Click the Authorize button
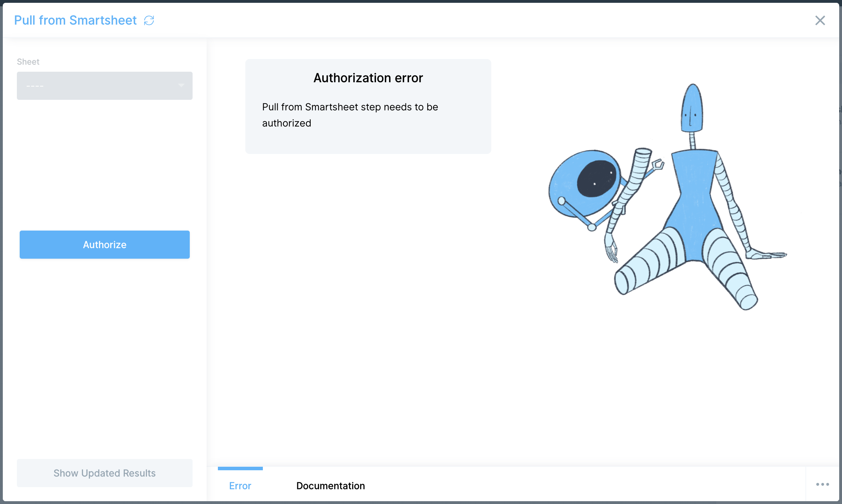Viewport: 842px width, 504px height. pyautogui.click(x=105, y=245)
